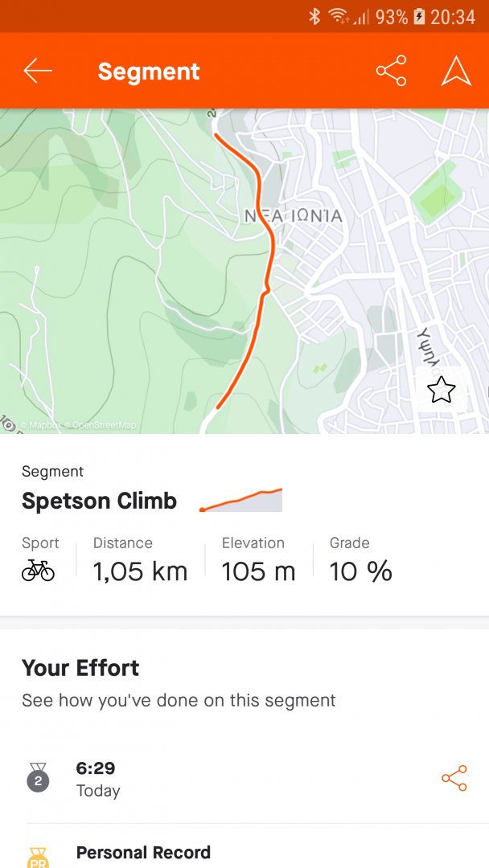Share today's 6:29 effort
Image resolution: width=489 pixels, height=868 pixels.
pos(454,778)
